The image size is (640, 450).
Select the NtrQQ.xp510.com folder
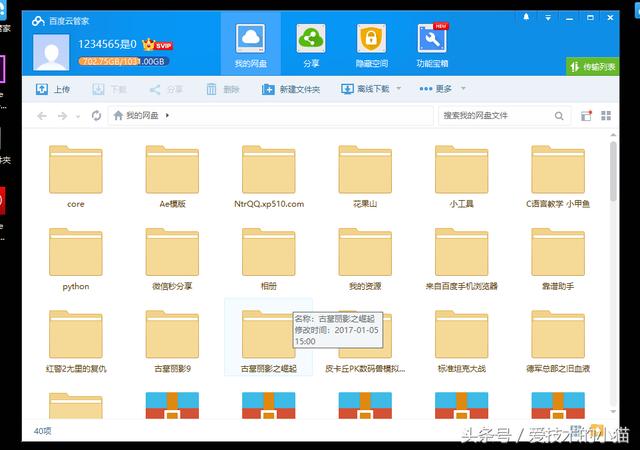click(x=269, y=176)
